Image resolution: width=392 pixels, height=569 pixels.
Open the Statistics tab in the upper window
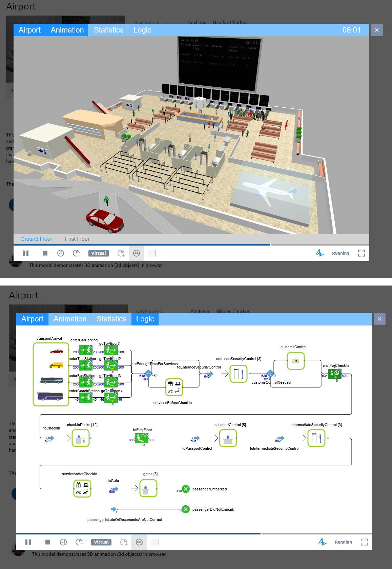pyautogui.click(x=108, y=30)
